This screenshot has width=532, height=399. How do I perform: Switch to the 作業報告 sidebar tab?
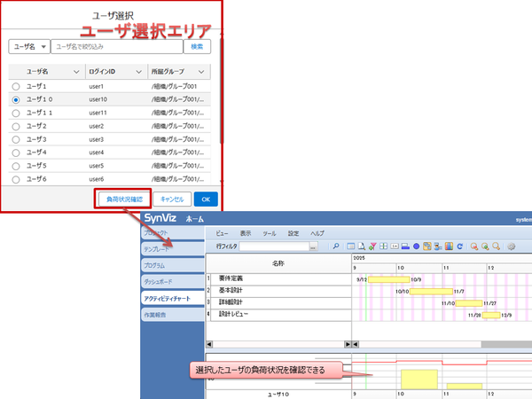[x=173, y=315]
